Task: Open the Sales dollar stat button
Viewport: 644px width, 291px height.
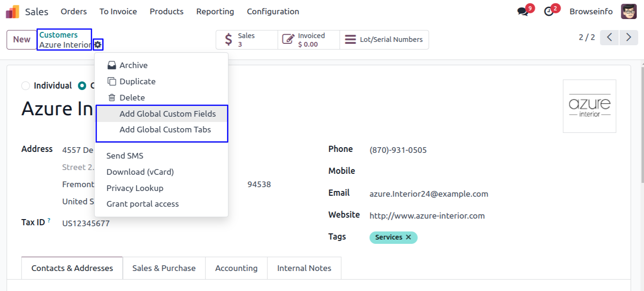Action: coord(247,40)
